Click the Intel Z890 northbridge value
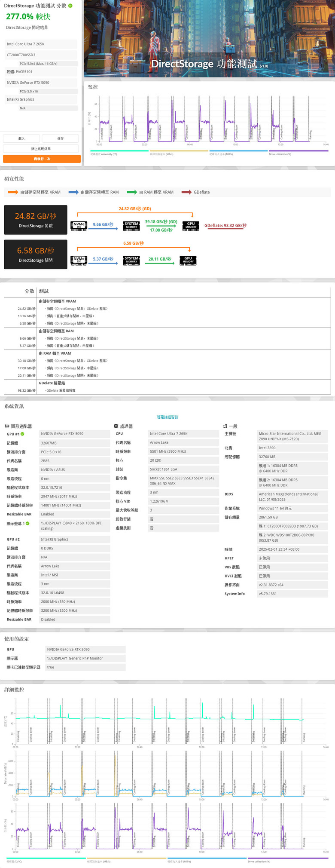The image size is (335, 868). tap(293, 448)
